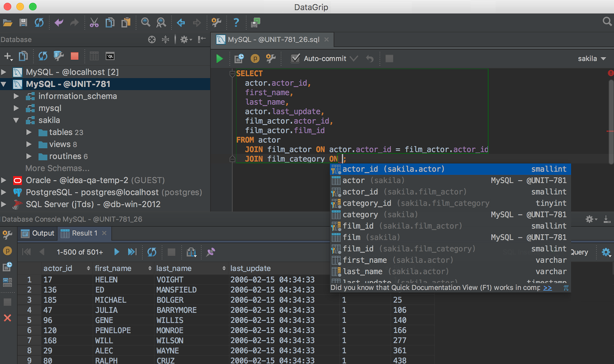Click the red Disconnect square in Database panel
This screenshot has height=364, width=614.
(75, 56)
